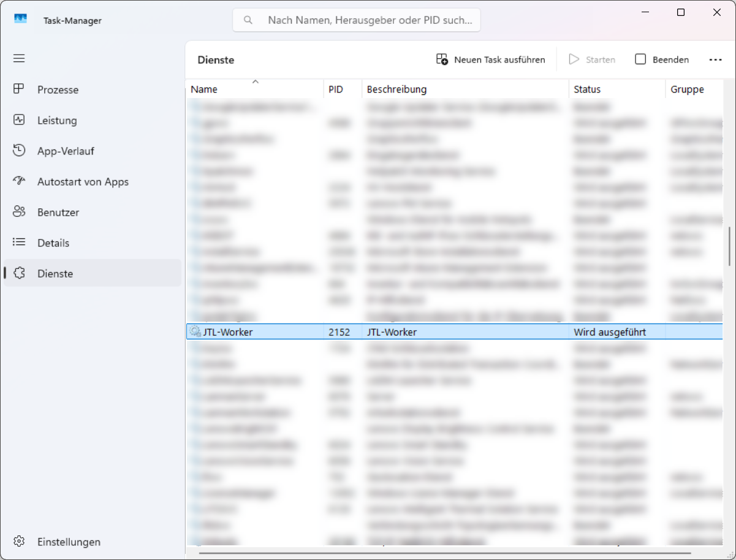Select the App-Verlauf history icon
Screen dimensions: 736x560
click(x=19, y=151)
